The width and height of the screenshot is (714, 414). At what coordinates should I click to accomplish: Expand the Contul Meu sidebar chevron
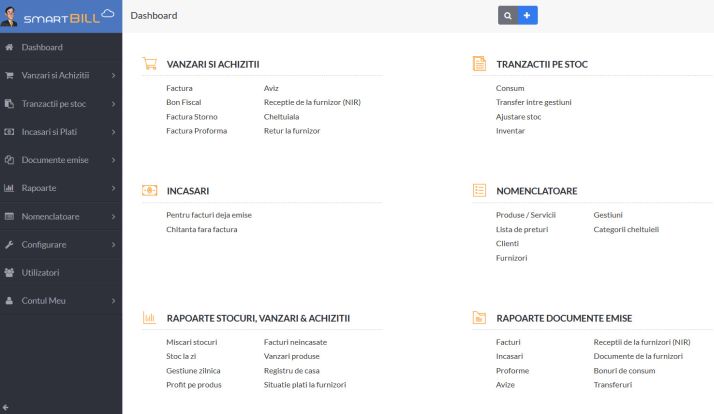pyautogui.click(x=113, y=301)
